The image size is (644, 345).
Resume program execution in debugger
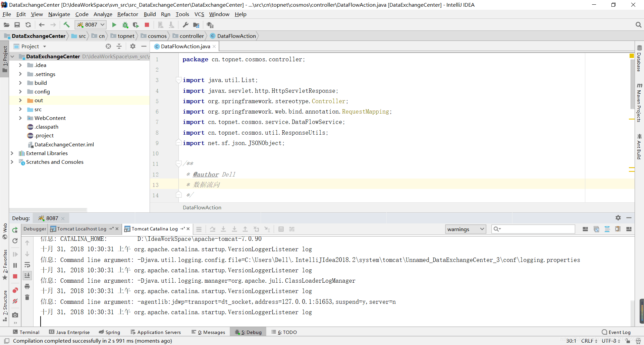(x=15, y=254)
